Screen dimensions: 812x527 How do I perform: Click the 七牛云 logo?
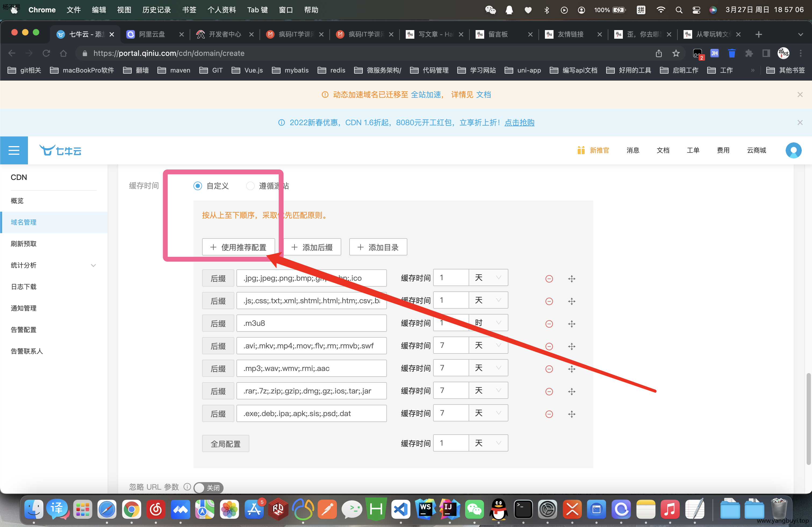pos(60,150)
